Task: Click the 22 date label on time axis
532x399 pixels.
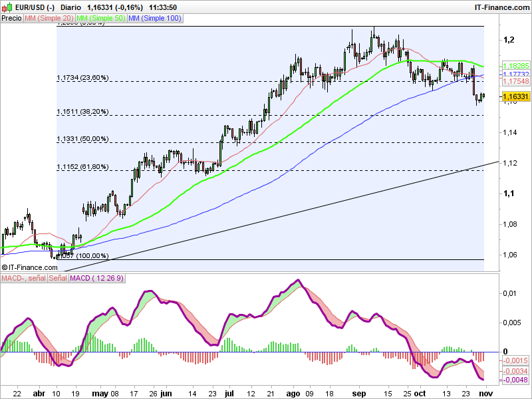Action: click(17, 394)
